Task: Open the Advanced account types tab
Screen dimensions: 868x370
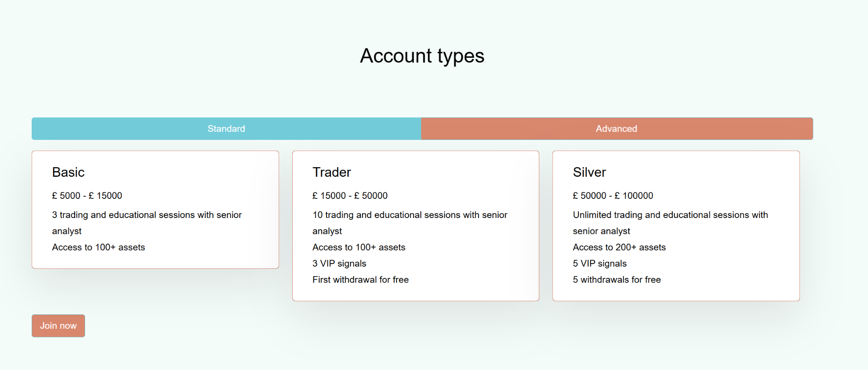Action: 616,129
